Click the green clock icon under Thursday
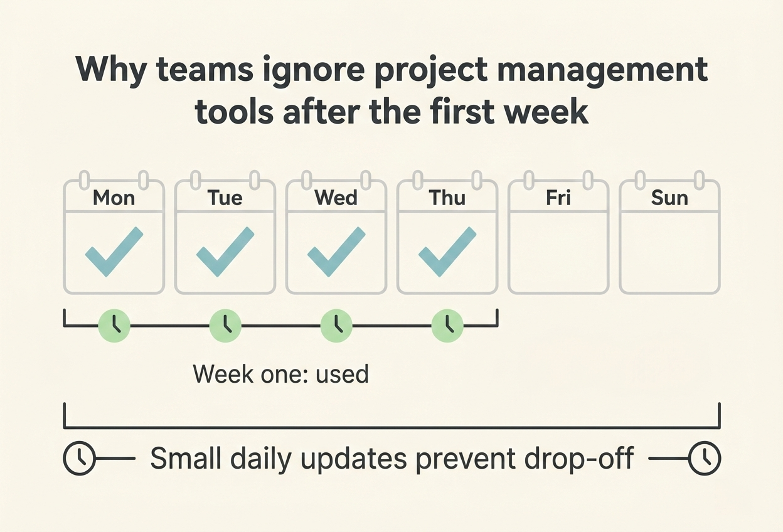783x532 pixels. point(447,325)
